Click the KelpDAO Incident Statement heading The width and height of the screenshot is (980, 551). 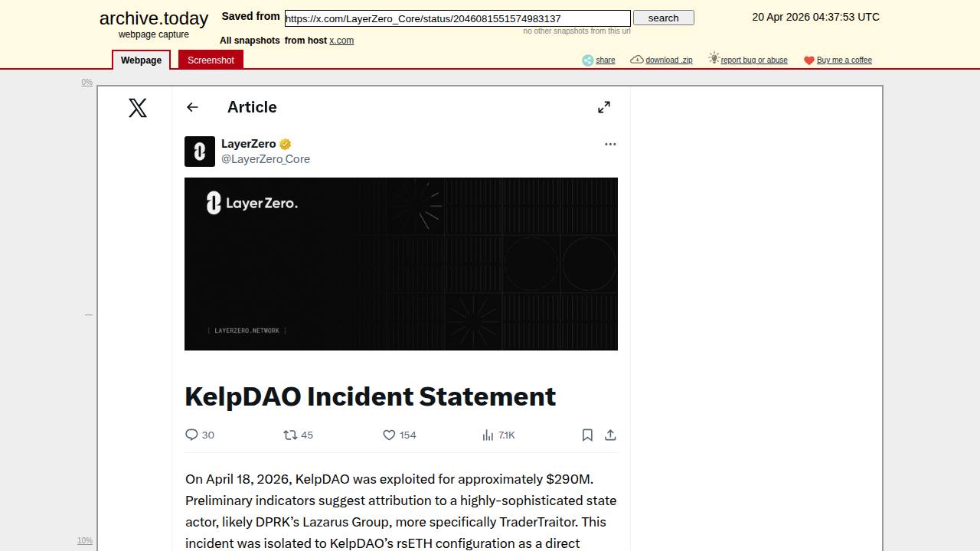[x=371, y=396]
